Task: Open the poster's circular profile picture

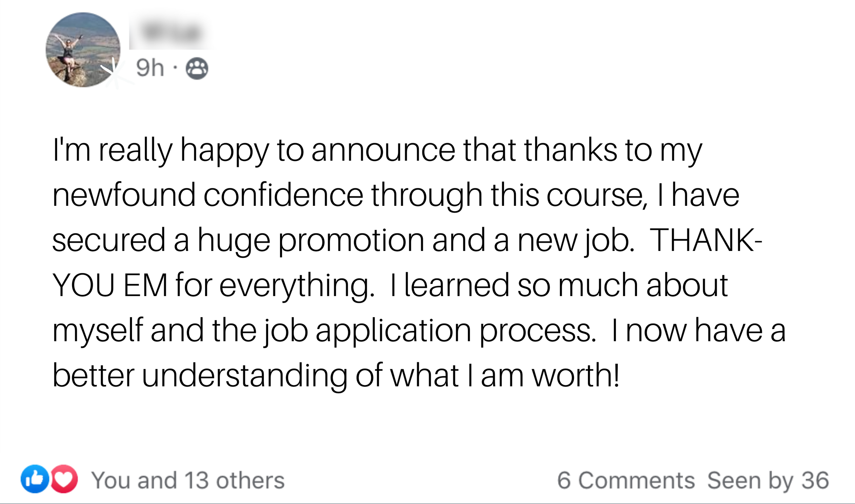Action: tap(83, 50)
